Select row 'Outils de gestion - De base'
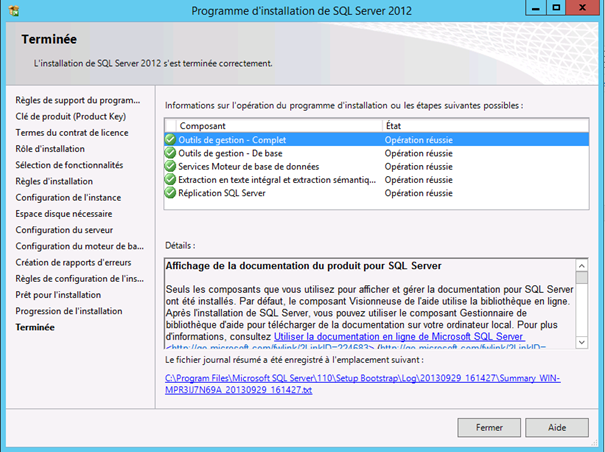 coord(377,153)
